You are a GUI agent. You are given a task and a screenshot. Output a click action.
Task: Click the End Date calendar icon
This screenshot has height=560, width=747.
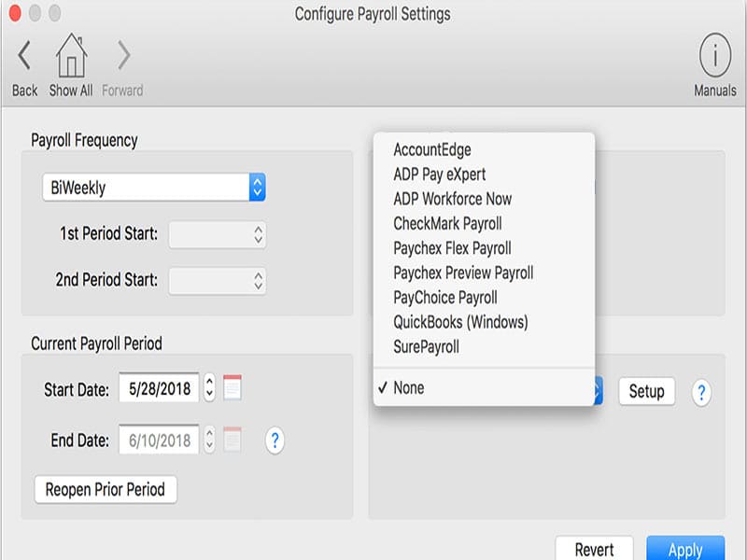coord(233,439)
